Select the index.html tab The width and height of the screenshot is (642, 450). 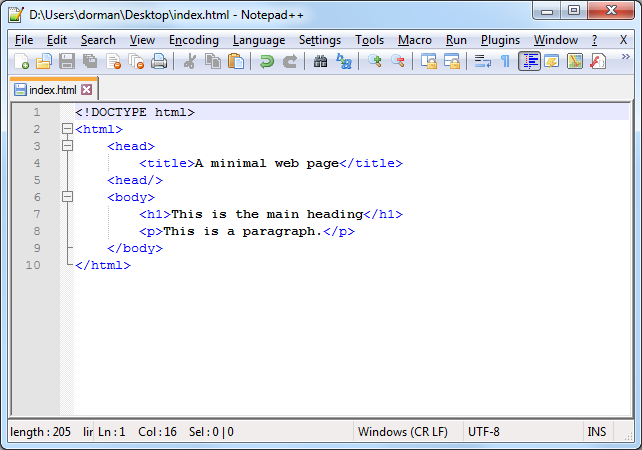click(53, 89)
